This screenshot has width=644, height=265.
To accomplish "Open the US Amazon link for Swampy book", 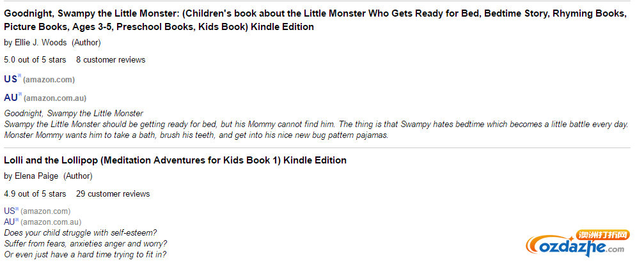I will pos(10,79).
